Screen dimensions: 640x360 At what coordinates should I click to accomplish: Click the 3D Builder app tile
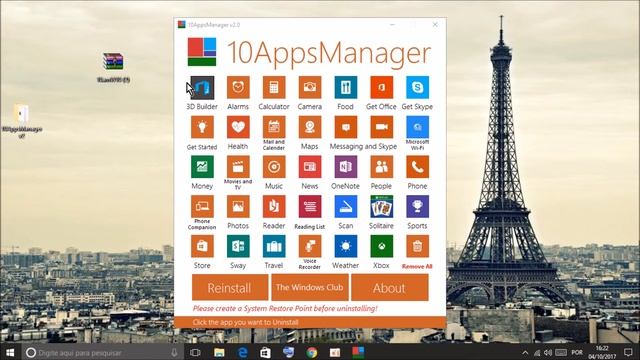[202, 87]
